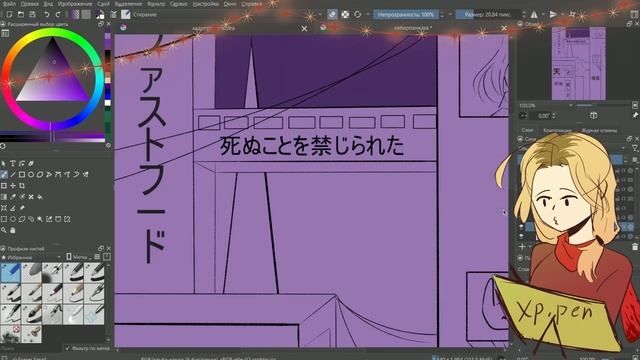
Task: Open the 'Настройка' menu
Action: [205, 4]
